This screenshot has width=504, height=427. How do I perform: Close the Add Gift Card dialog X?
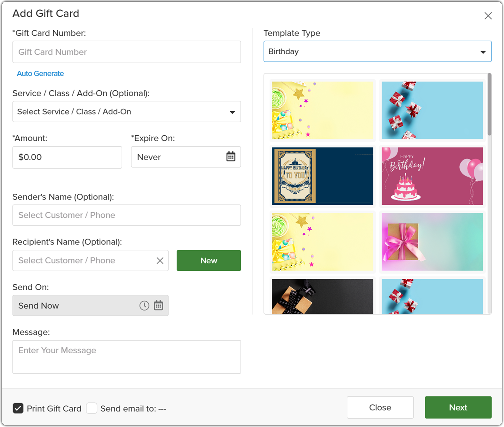(488, 16)
